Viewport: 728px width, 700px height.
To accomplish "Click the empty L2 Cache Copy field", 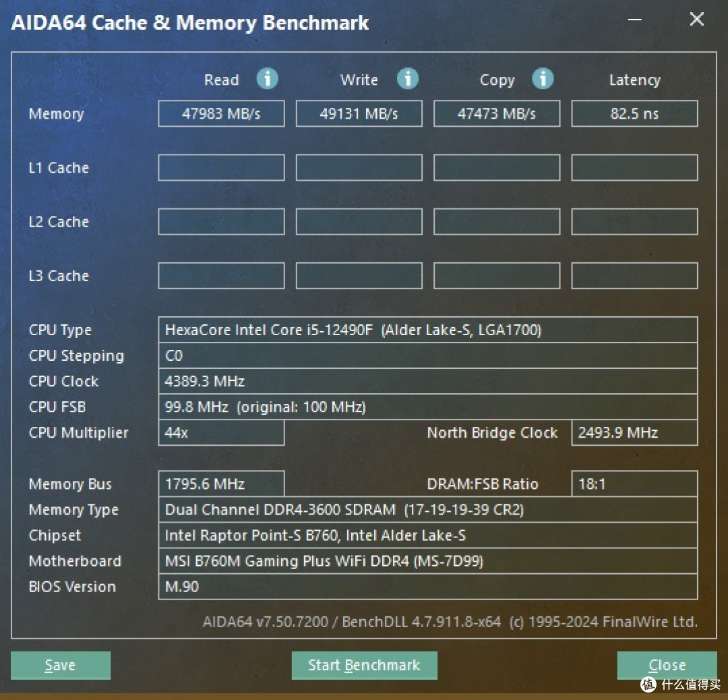I will click(497, 222).
